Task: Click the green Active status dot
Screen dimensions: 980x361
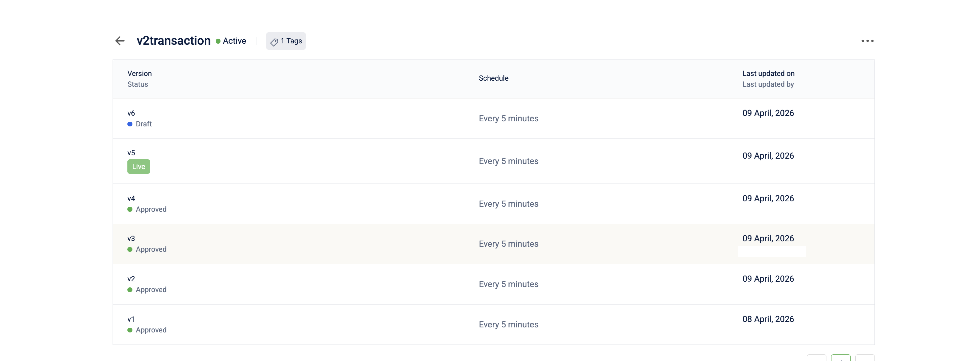Action: pyautogui.click(x=218, y=41)
